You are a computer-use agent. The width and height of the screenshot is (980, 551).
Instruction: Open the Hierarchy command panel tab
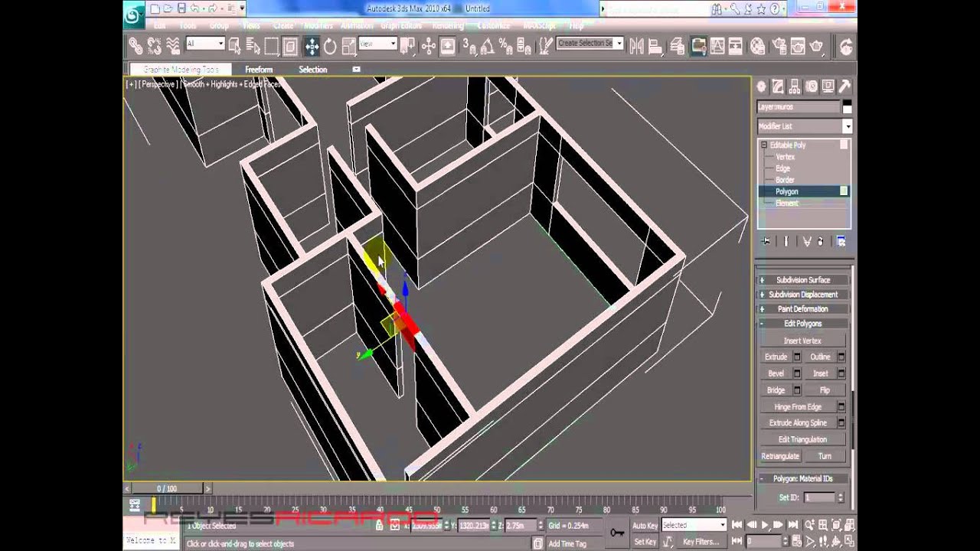coord(795,86)
